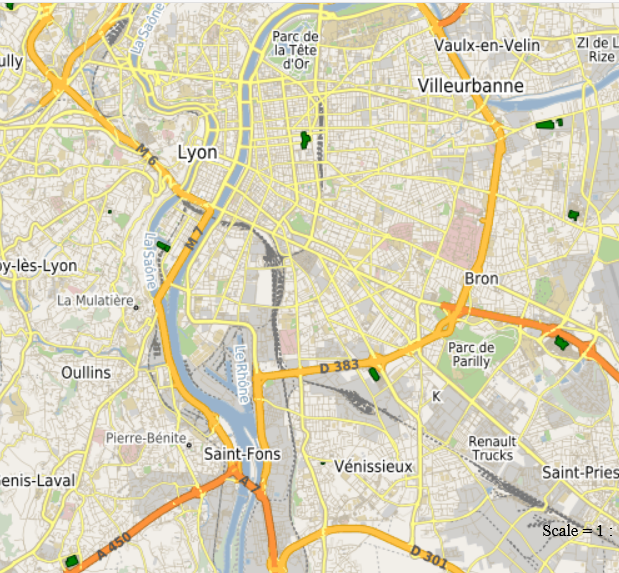Click green polygon near A 450 label
619x573 pixels.
(72, 561)
